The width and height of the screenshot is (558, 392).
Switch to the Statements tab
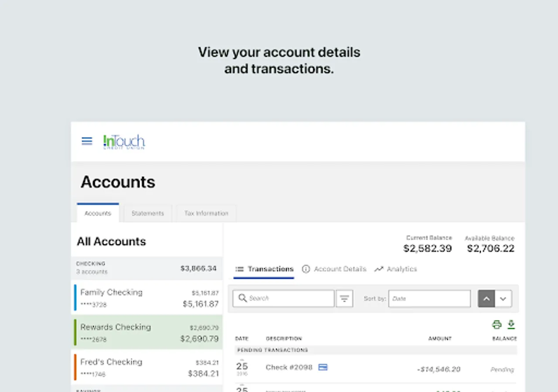coord(148,213)
